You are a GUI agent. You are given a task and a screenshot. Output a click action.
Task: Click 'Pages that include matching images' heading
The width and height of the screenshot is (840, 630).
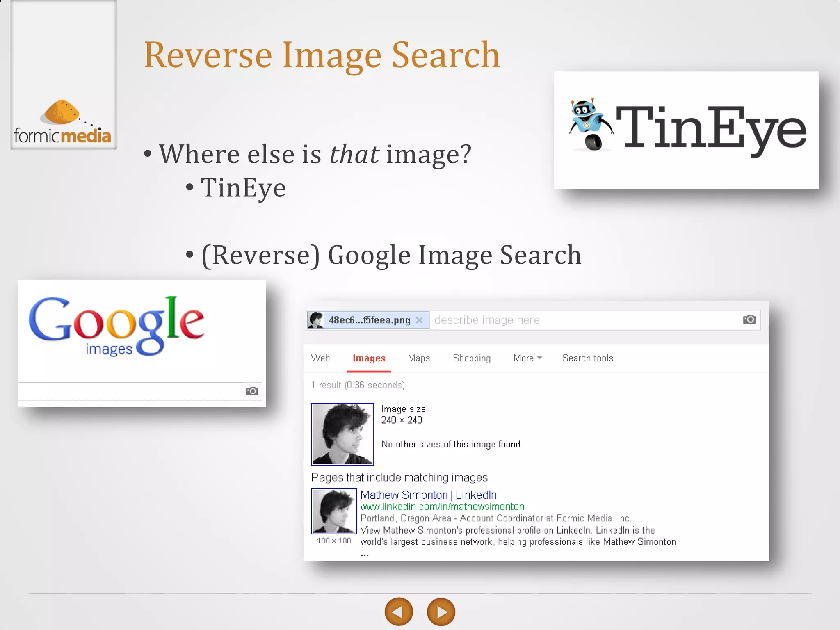(399, 477)
